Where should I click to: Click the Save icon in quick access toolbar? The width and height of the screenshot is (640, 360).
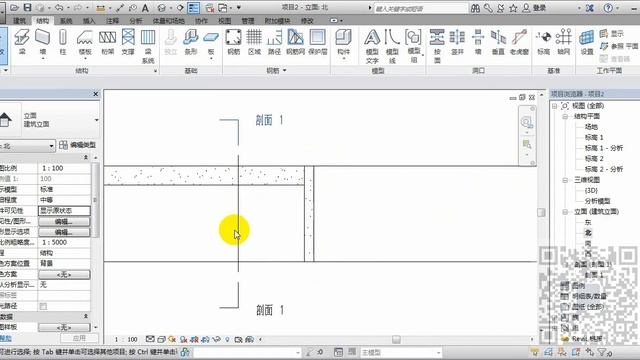27,8
